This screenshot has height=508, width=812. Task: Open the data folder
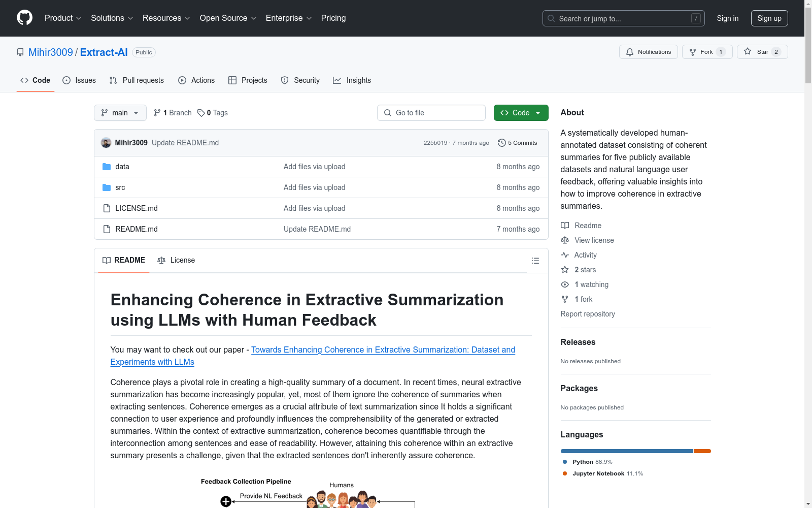pos(122,167)
